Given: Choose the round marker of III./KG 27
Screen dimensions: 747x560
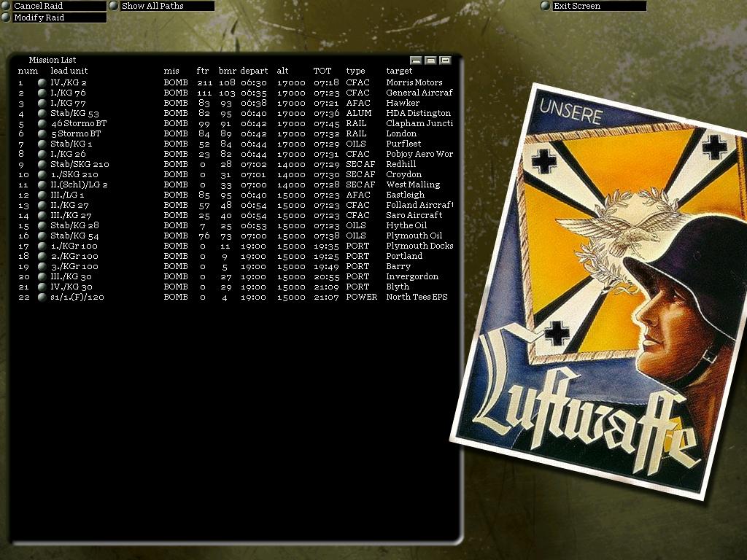Looking at the screenshot, I should (42, 215).
